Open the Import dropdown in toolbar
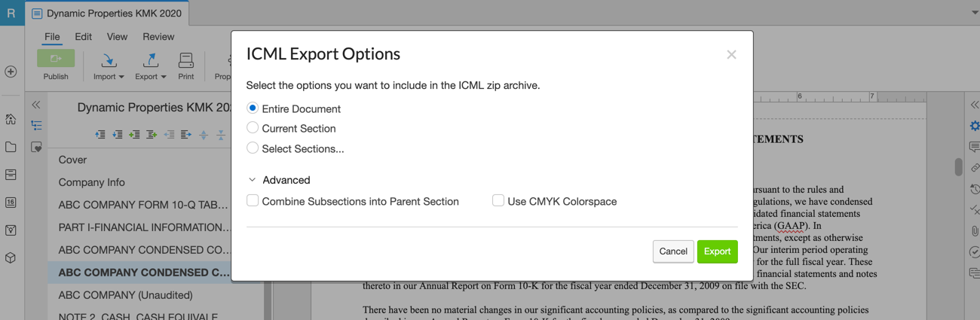 [x=109, y=66]
